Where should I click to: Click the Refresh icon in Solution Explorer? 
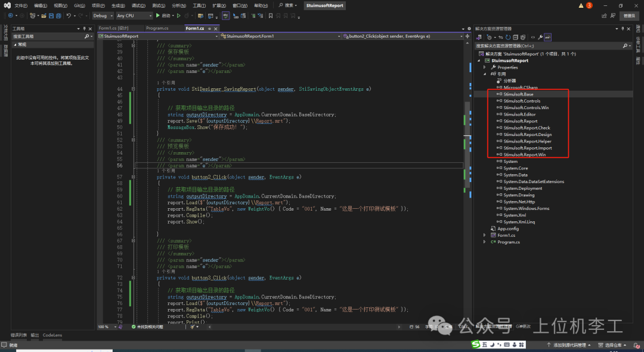coord(507,37)
